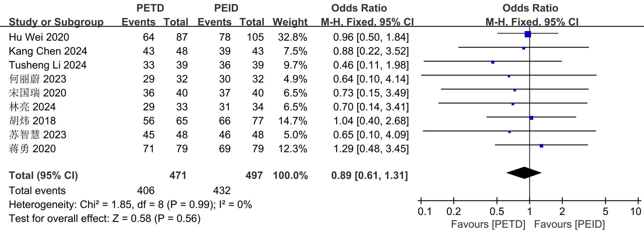The image size is (644, 232).
Task: Click the black diamond pooled effect marker
Action: pyautogui.click(x=524, y=173)
